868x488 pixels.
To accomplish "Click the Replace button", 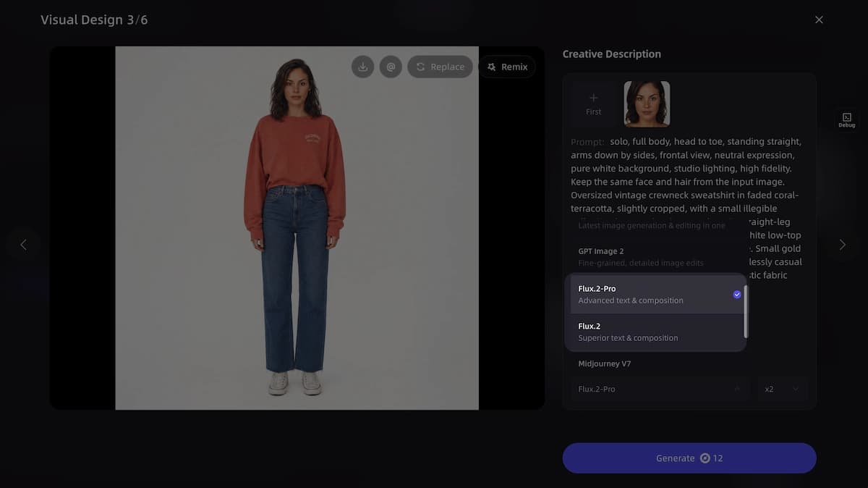I will (x=440, y=67).
